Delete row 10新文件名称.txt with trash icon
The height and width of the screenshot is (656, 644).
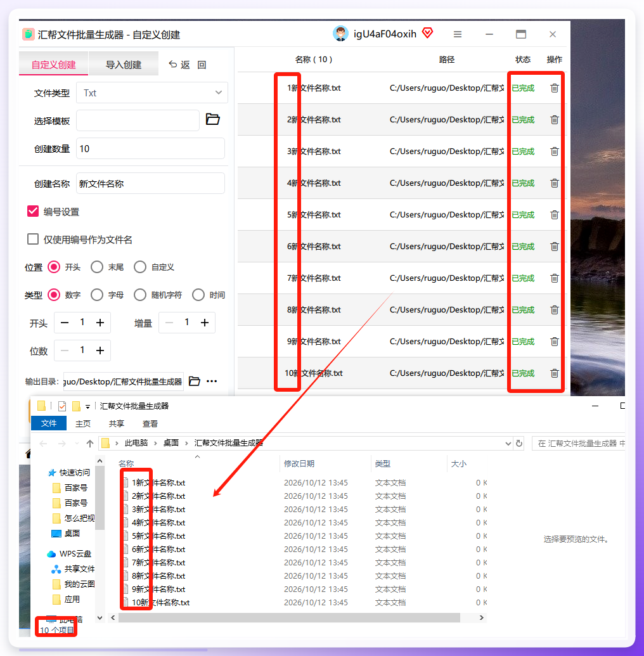[555, 373]
